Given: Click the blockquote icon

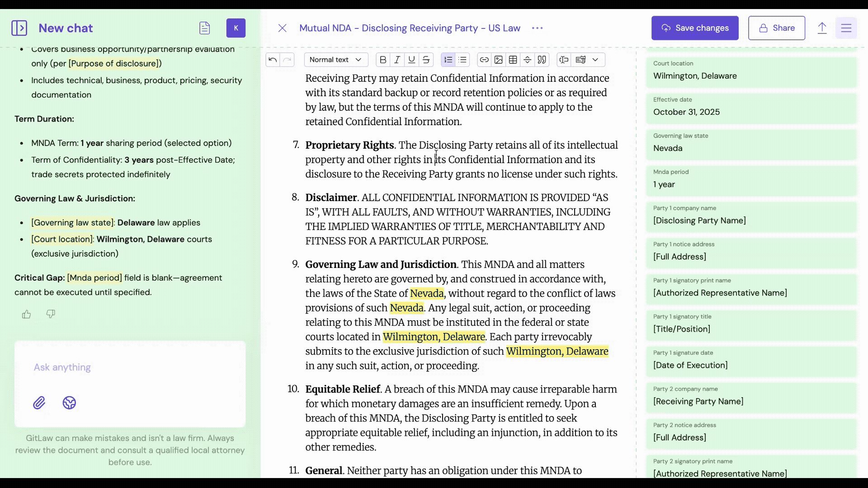Looking at the screenshot, I should click(542, 60).
